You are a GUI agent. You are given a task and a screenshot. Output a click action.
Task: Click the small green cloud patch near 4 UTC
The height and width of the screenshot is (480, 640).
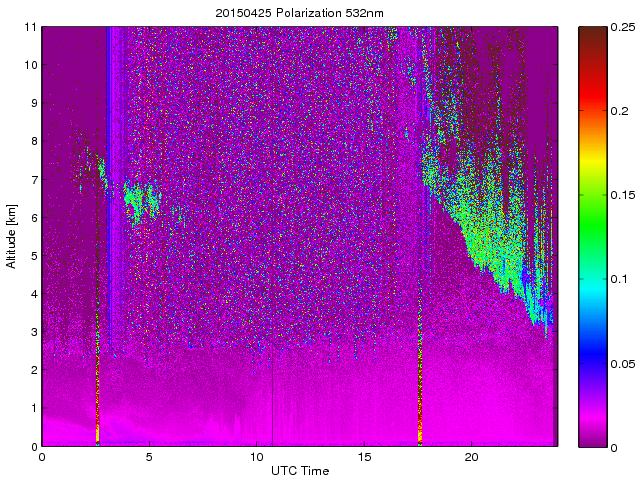click(x=140, y=200)
